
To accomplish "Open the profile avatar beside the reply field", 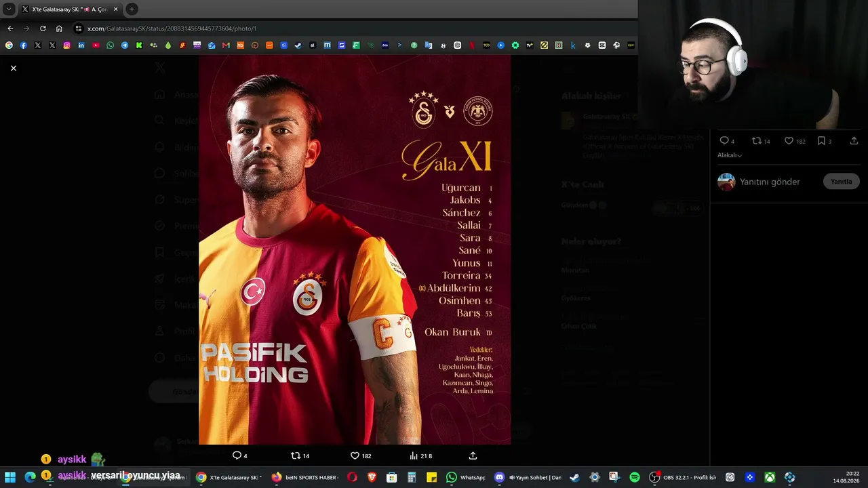I will (726, 182).
